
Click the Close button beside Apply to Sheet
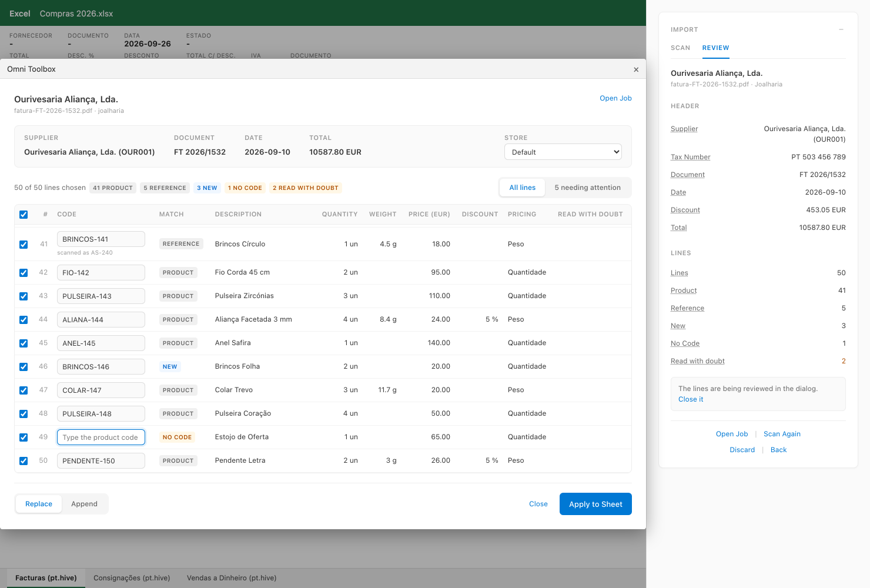(x=538, y=504)
